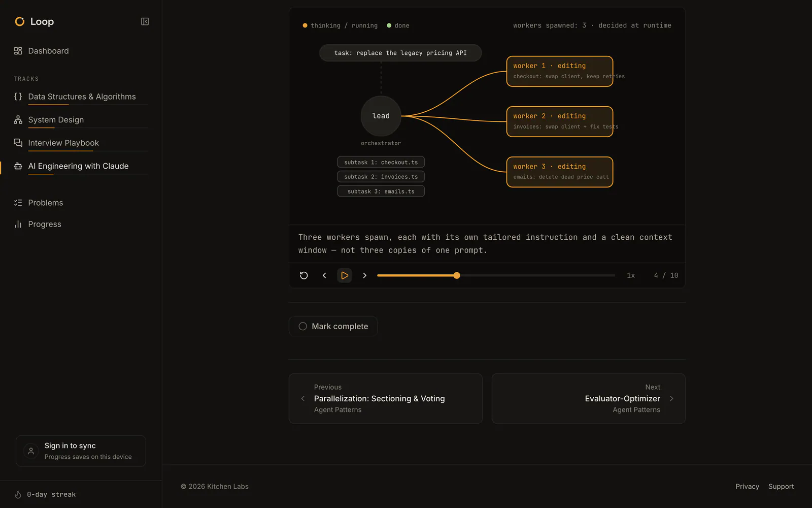The height and width of the screenshot is (508, 812).
Task: Play the orchestrator animation
Action: click(345, 275)
